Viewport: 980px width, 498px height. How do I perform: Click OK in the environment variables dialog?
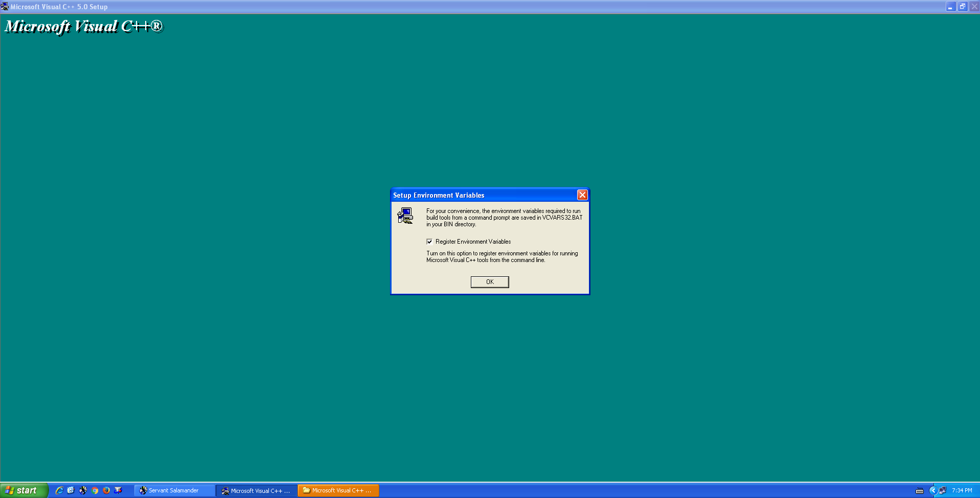coord(489,282)
